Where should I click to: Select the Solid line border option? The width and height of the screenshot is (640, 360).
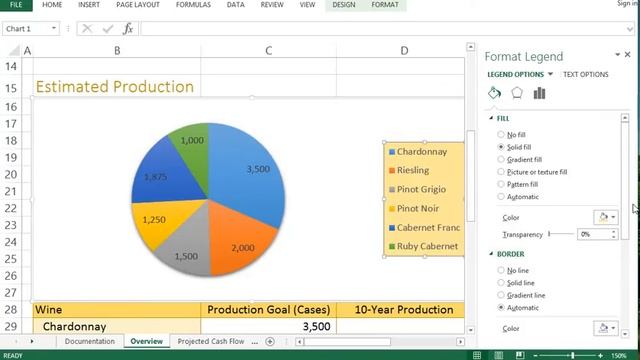501,282
